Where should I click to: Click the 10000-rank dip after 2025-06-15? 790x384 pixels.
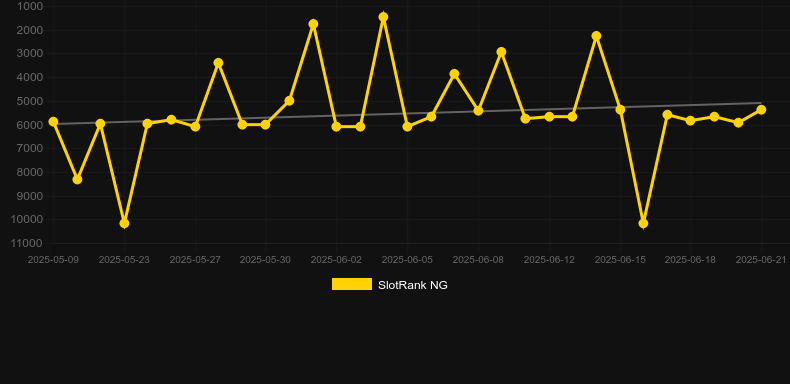pyautogui.click(x=643, y=223)
